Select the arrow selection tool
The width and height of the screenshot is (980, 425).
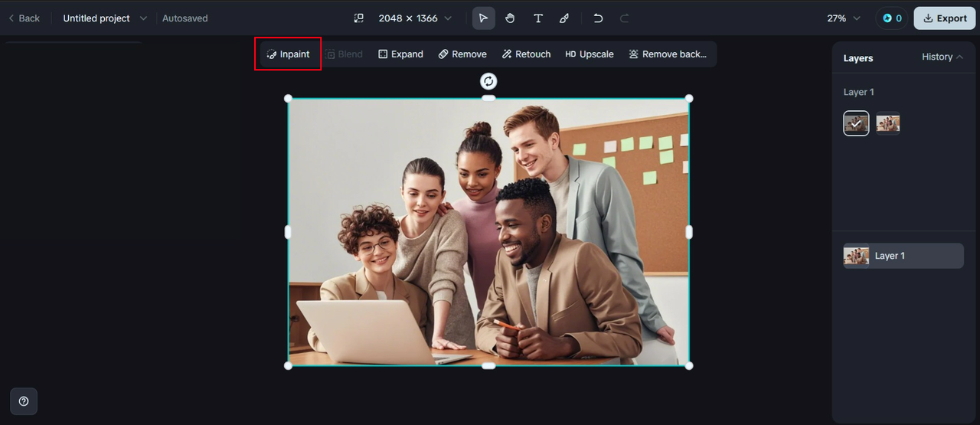(x=483, y=18)
